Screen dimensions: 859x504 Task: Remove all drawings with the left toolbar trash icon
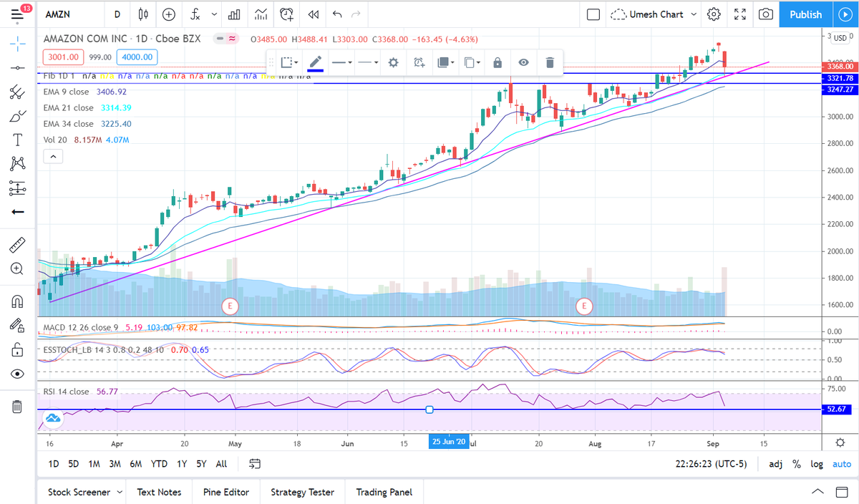(18, 407)
